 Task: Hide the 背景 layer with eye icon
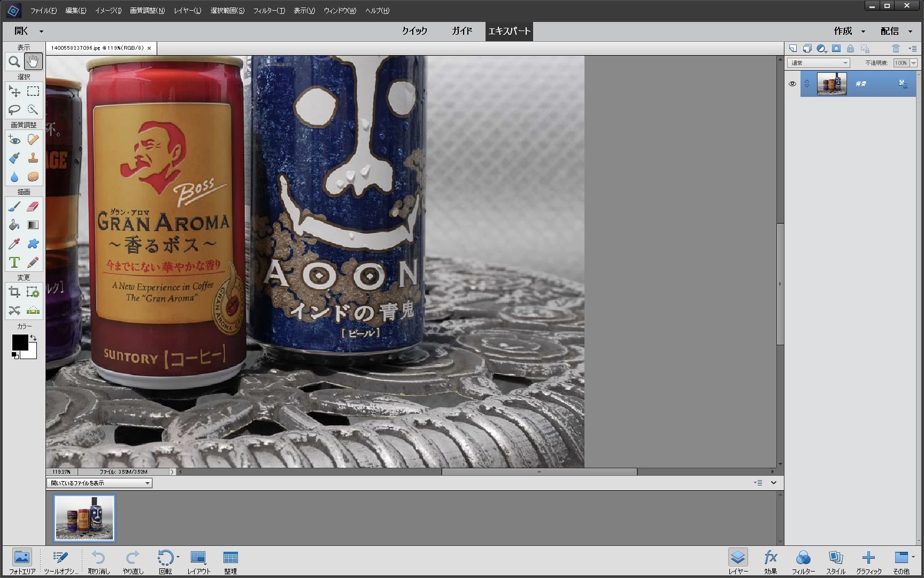point(792,83)
